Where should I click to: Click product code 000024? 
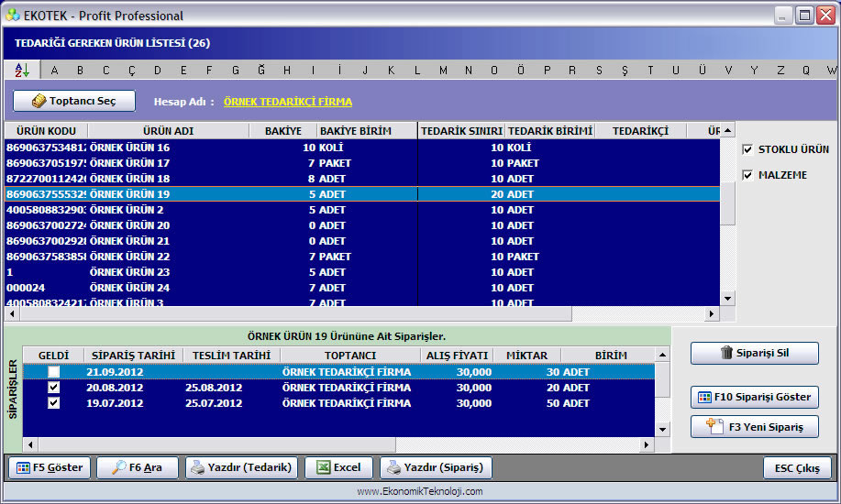pyautogui.click(x=26, y=288)
